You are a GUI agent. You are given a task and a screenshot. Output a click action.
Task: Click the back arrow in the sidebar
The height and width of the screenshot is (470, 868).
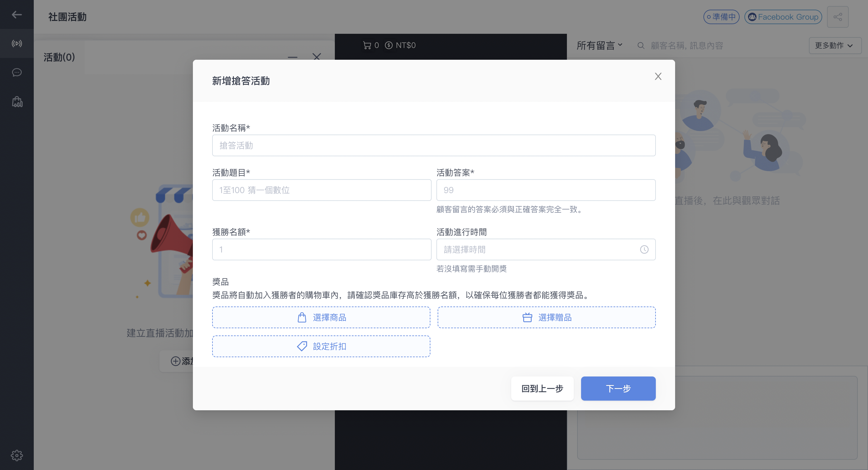(17, 14)
